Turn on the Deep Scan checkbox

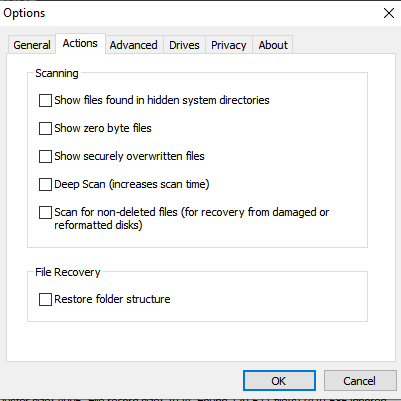[x=45, y=184]
